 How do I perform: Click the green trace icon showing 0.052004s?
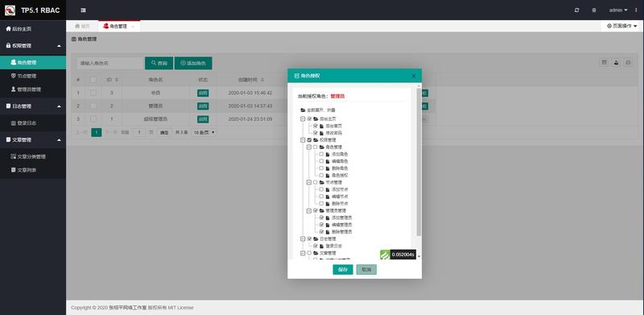coord(385,255)
